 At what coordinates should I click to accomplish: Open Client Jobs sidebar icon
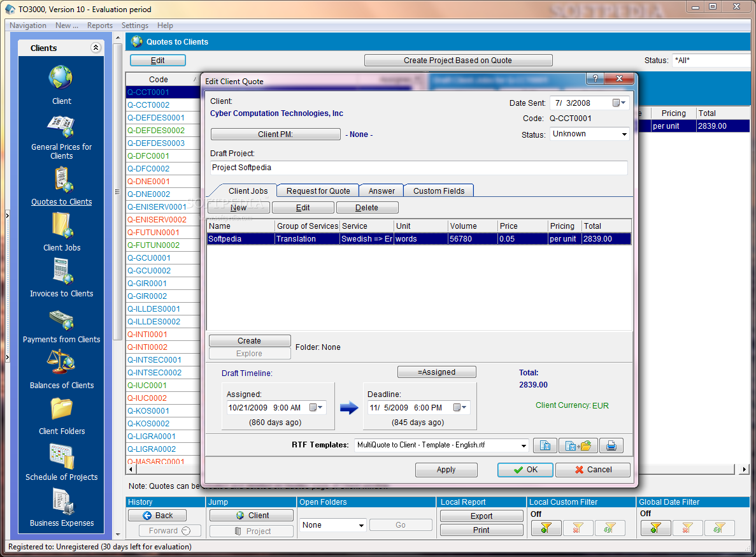(x=62, y=226)
